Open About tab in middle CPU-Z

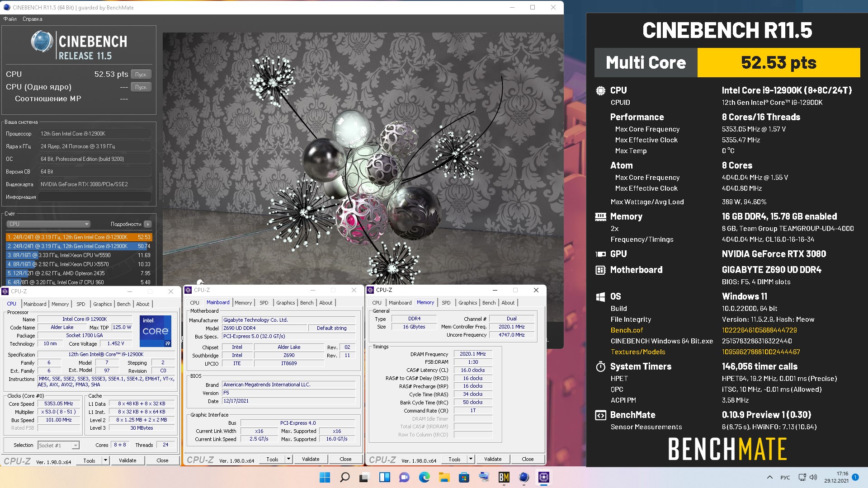click(x=326, y=303)
